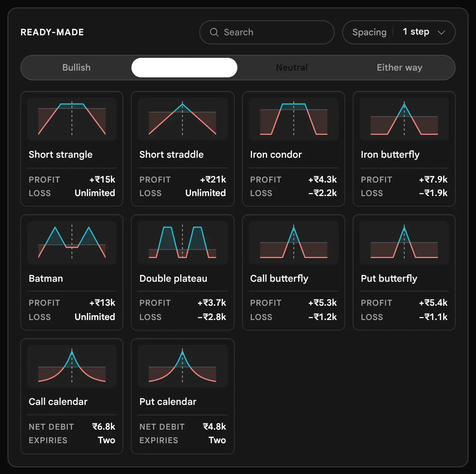The width and height of the screenshot is (476, 474).
Task: Select the "Put butterfly" strategy name
Action: point(389,278)
